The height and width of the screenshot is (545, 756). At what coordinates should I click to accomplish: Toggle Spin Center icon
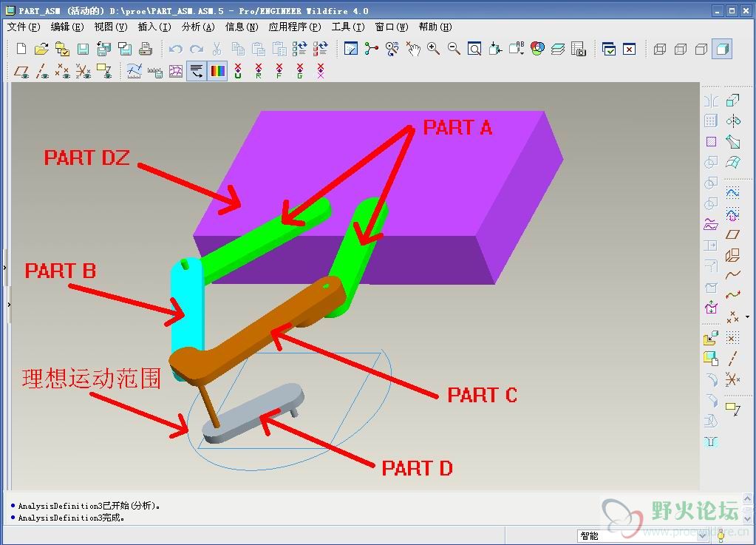coord(371,49)
